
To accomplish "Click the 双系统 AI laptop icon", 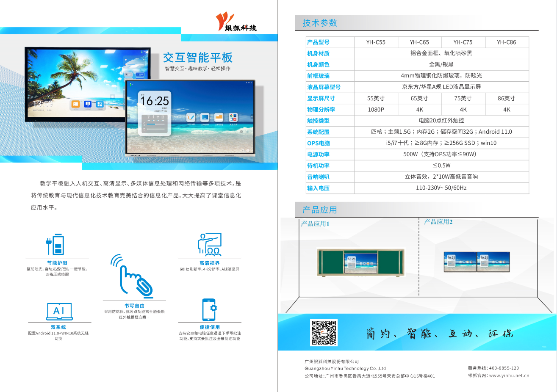I will click(x=59, y=312).
